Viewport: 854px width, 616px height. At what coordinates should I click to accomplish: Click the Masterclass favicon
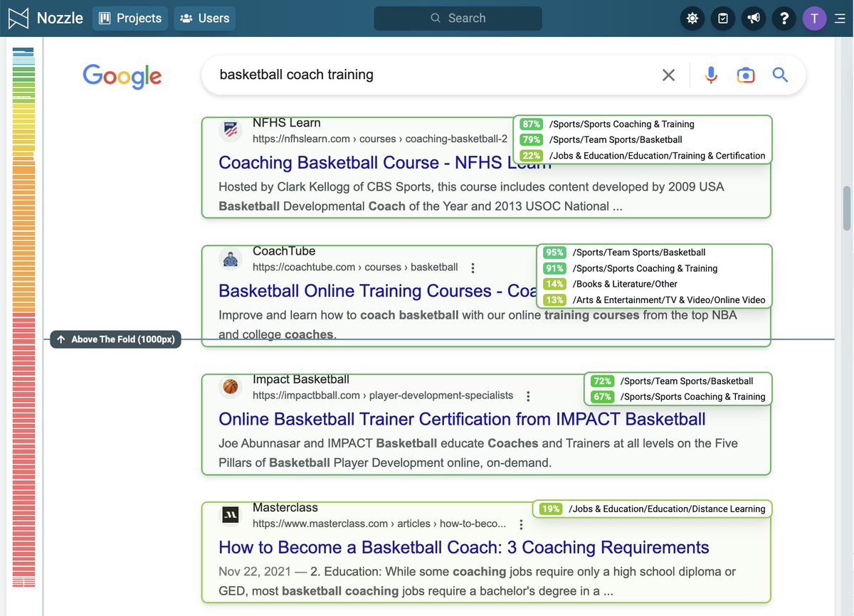tap(230, 515)
